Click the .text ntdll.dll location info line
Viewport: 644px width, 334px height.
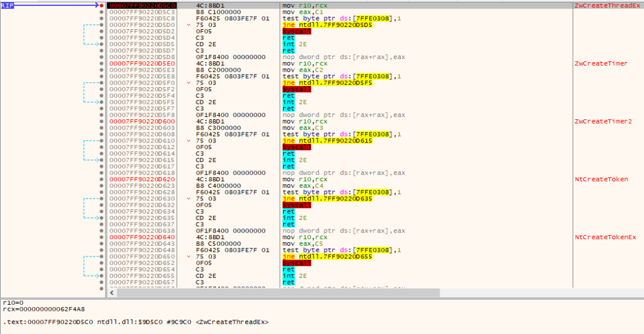pyautogui.click(x=135, y=322)
